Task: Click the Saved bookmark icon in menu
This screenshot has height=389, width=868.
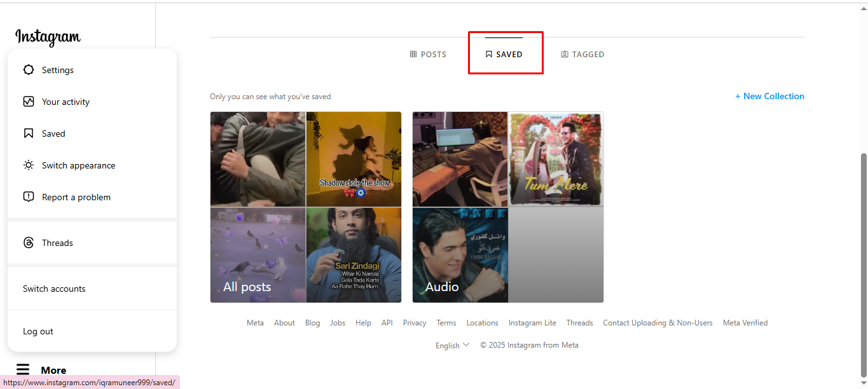Action: (29, 133)
